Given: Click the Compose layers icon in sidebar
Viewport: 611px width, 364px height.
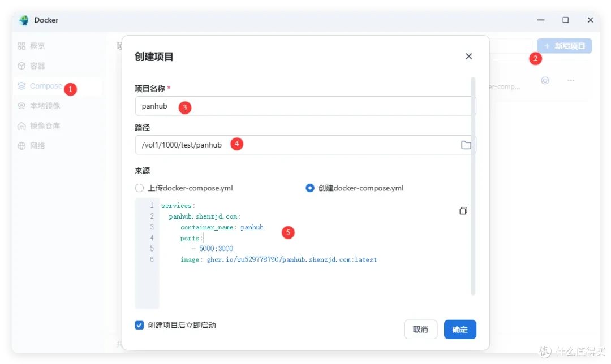Looking at the screenshot, I should [21, 86].
